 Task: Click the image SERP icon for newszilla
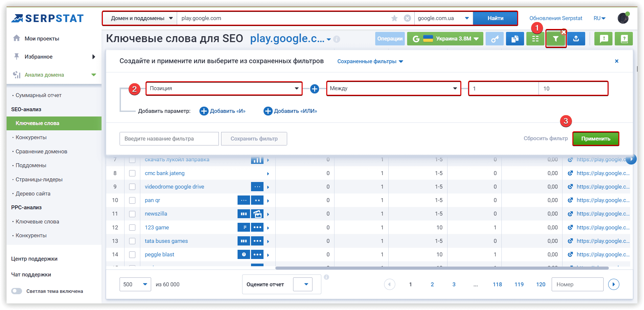point(257,214)
